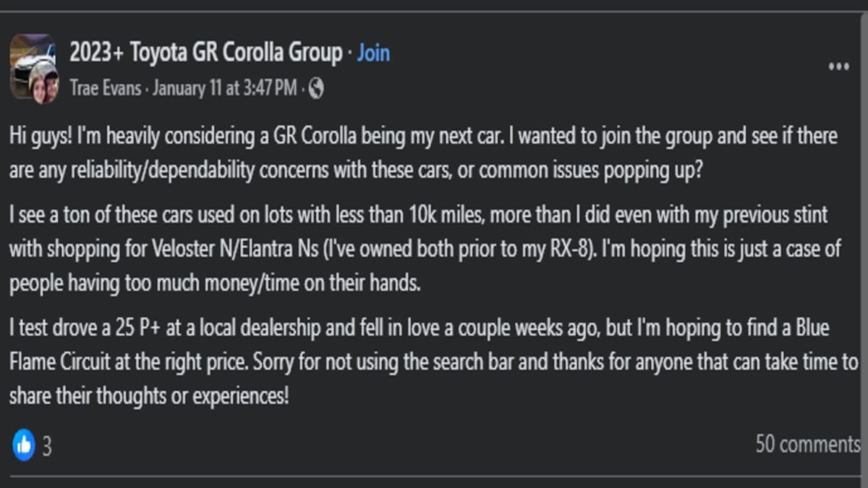Image resolution: width=868 pixels, height=488 pixels.
Task: Click the globe public audience icon
Action: pyautogui.click(x=316, y=88)
